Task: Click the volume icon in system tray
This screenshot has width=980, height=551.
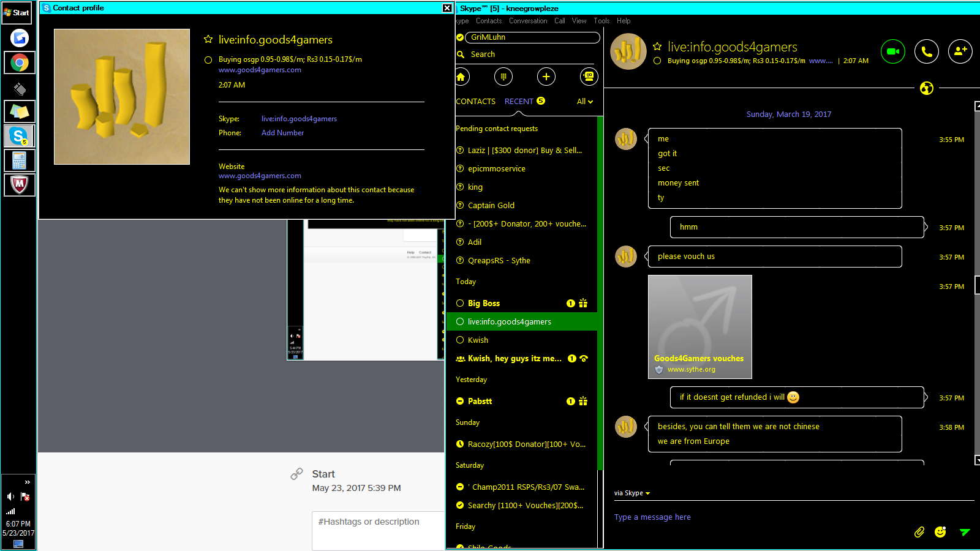Action: click(10, 497)
